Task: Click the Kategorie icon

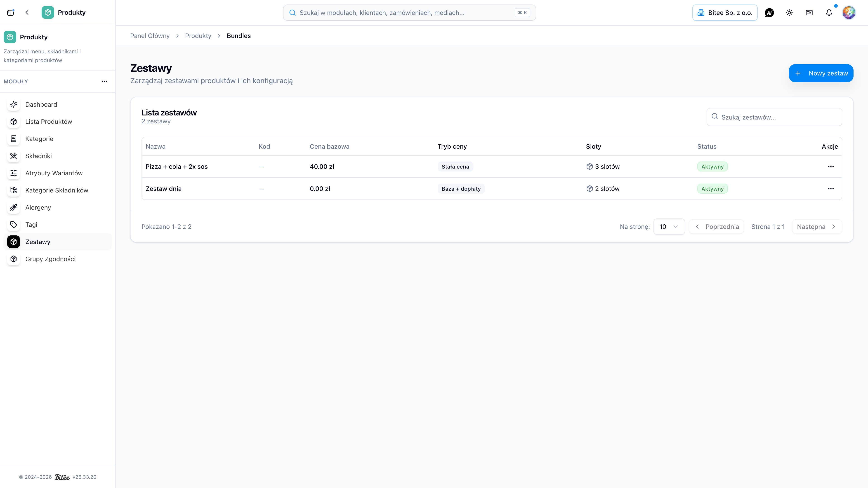Action: pyautogui.click(x=14, y=139)
